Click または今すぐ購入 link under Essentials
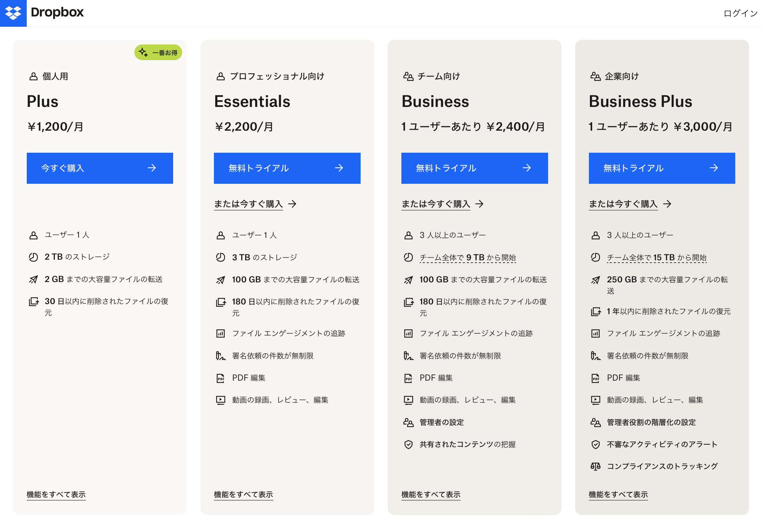The width and height of the screenshot is (762, 532). 255,204
